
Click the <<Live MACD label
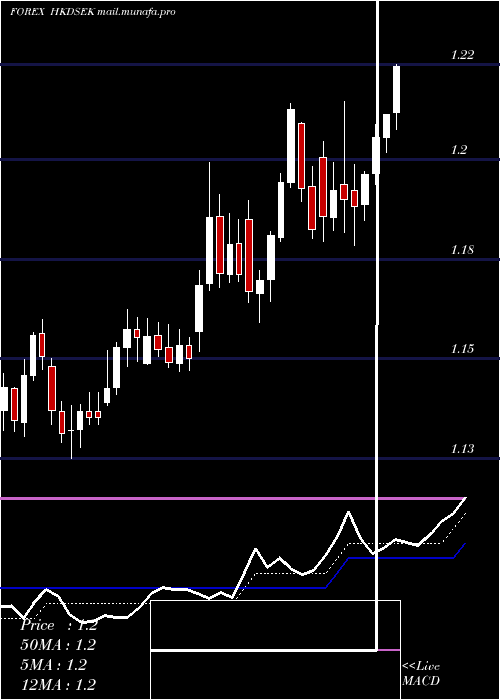tap(421, 674)
